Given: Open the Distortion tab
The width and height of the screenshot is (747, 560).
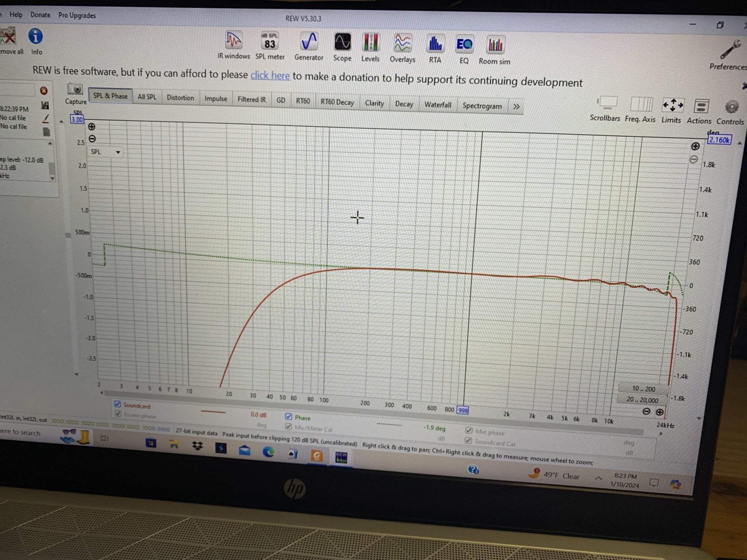Looking at the screenshot, I should point(180,98).
